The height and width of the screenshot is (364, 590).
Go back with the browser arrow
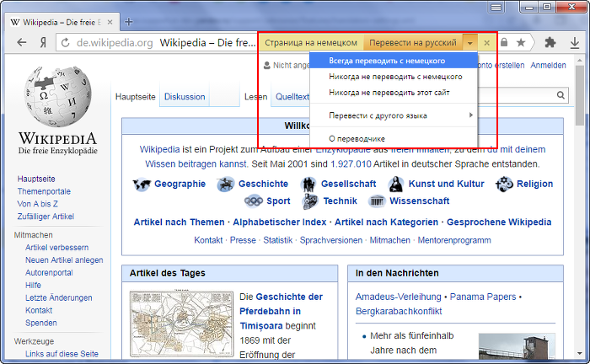[x=22, y=42]
